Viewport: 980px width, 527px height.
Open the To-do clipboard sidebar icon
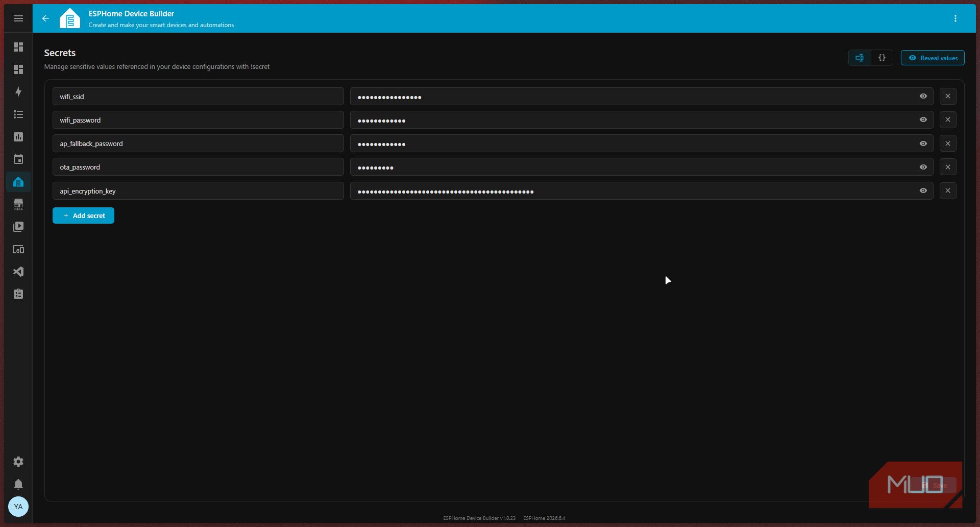(x=18, y=294)
